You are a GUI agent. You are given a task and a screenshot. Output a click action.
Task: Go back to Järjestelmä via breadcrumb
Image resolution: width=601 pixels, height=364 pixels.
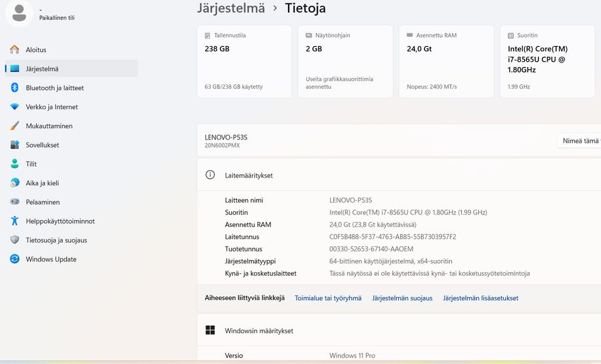(230, 9)
